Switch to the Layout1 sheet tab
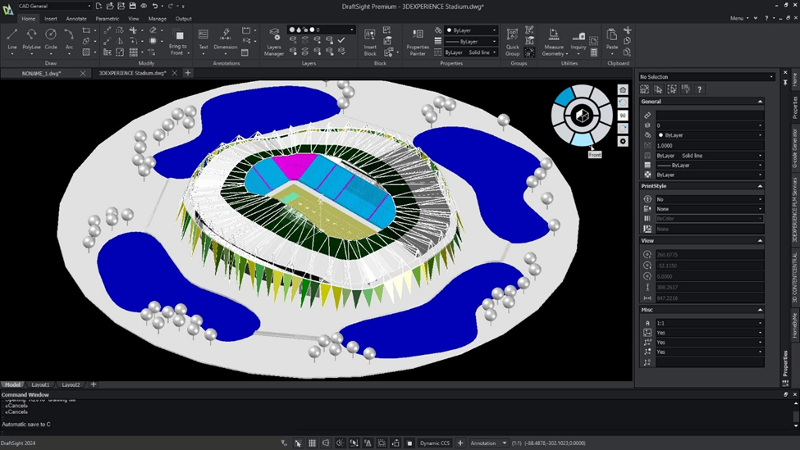The width and height of the screenshot is (800, 450). 41,384
